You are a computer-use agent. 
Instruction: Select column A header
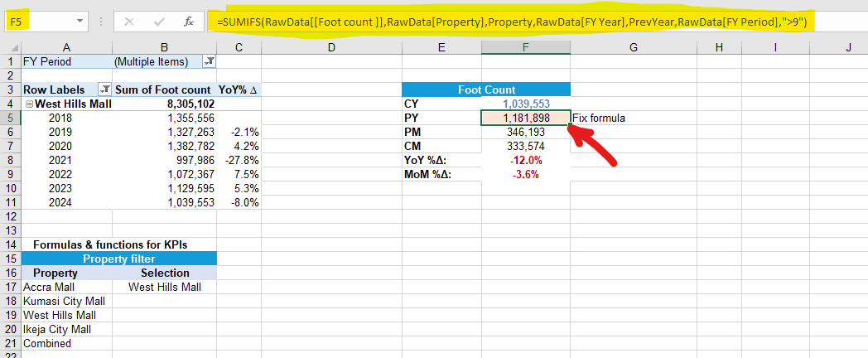66,48
